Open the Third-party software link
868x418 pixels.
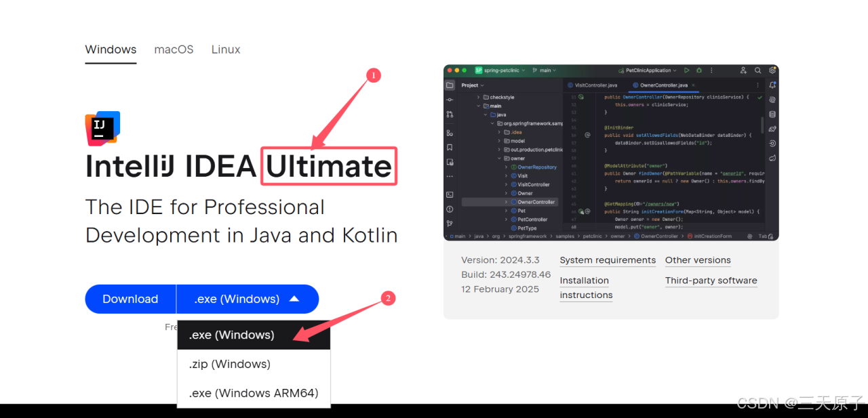point(711,280)
